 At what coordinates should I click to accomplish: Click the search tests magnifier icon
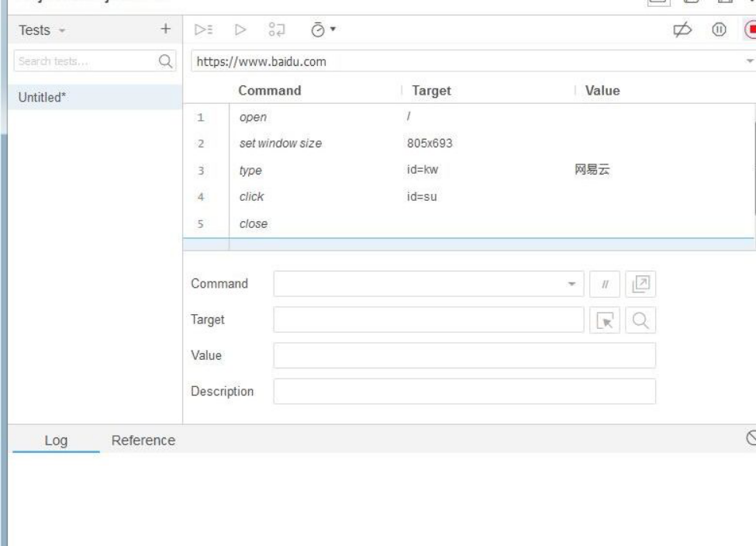[x=164, y=61]
